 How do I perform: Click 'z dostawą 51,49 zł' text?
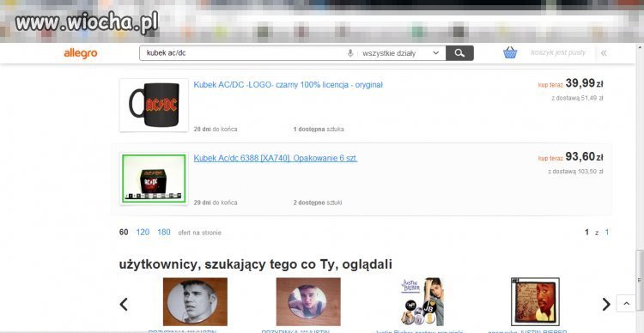tap(577, 98)
